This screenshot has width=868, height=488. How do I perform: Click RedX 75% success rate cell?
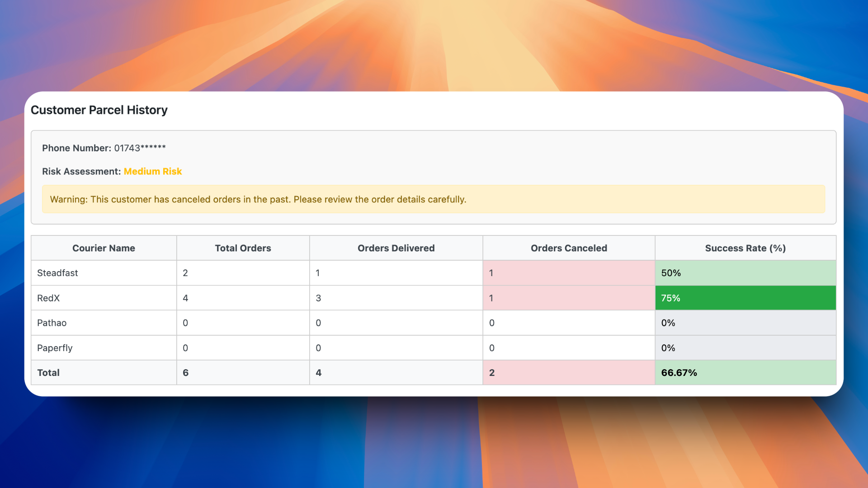coord(745,298)
